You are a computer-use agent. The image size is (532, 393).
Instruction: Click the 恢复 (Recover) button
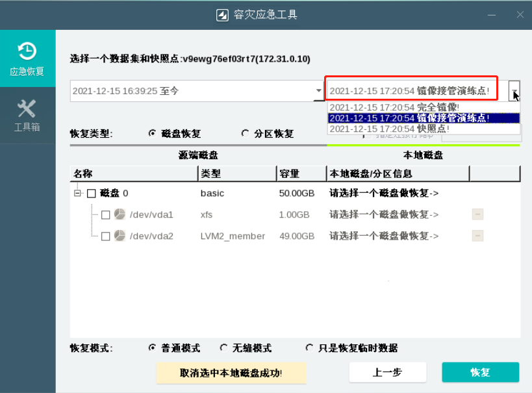click(480, 372)
